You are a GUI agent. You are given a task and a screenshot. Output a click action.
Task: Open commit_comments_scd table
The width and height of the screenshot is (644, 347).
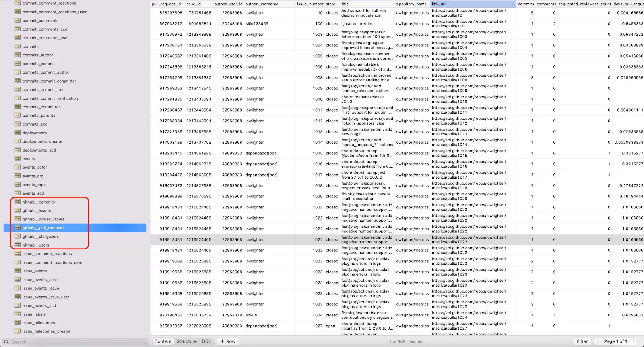coord(45,29)
